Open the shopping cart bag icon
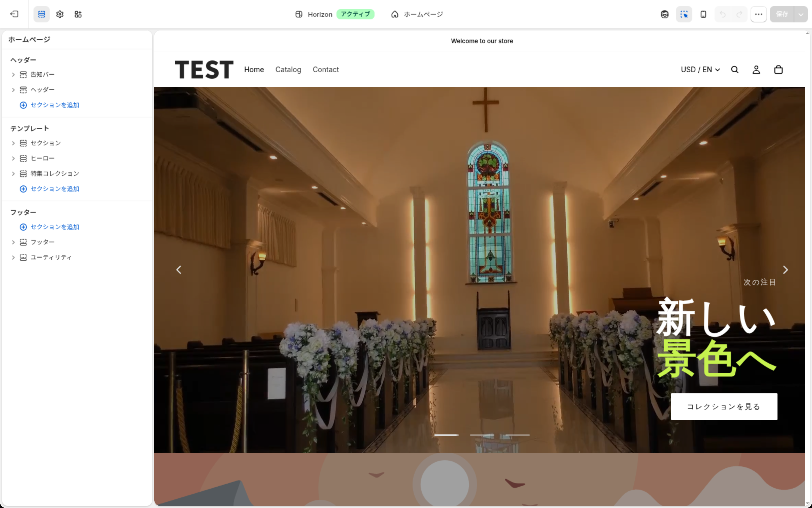Image resolution: width=812 pixels, height=508 pixels. (779, 70)
